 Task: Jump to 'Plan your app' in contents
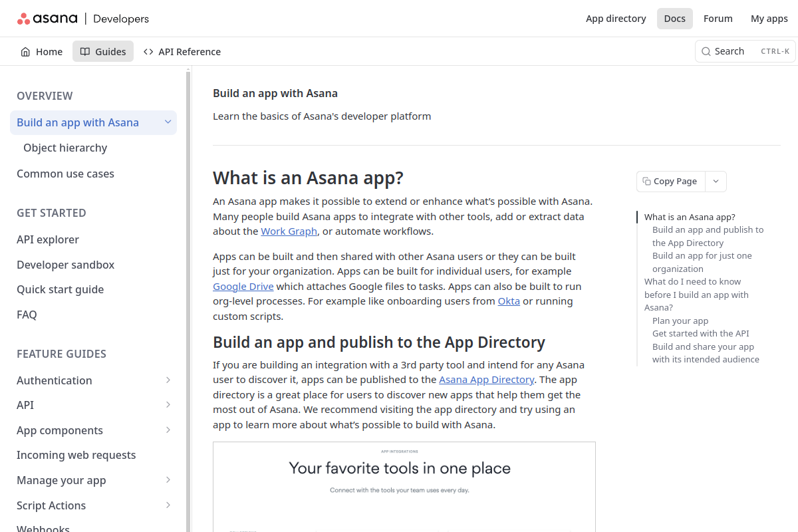point(680,321)
